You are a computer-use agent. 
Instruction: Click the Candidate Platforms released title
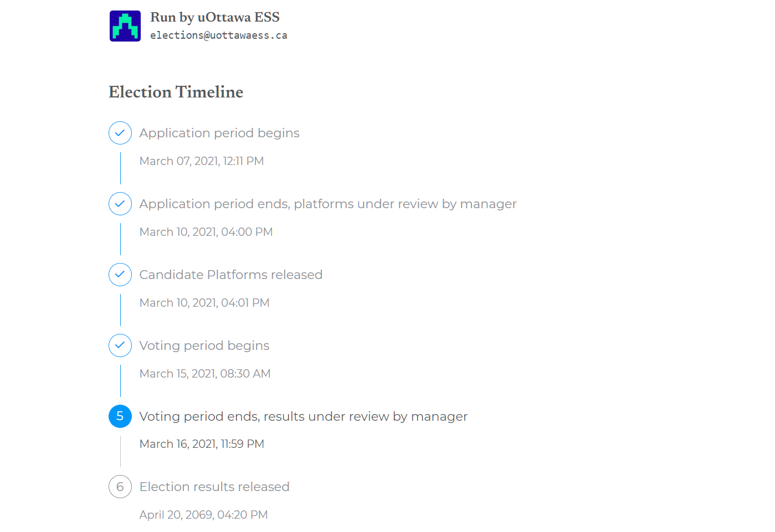[231, 275]
